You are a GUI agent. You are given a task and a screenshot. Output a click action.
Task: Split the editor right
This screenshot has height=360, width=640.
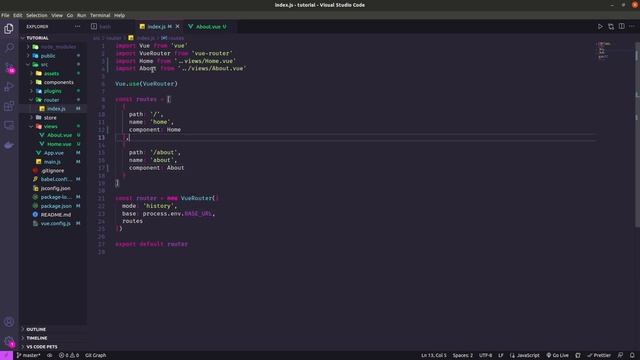(621, 27)
